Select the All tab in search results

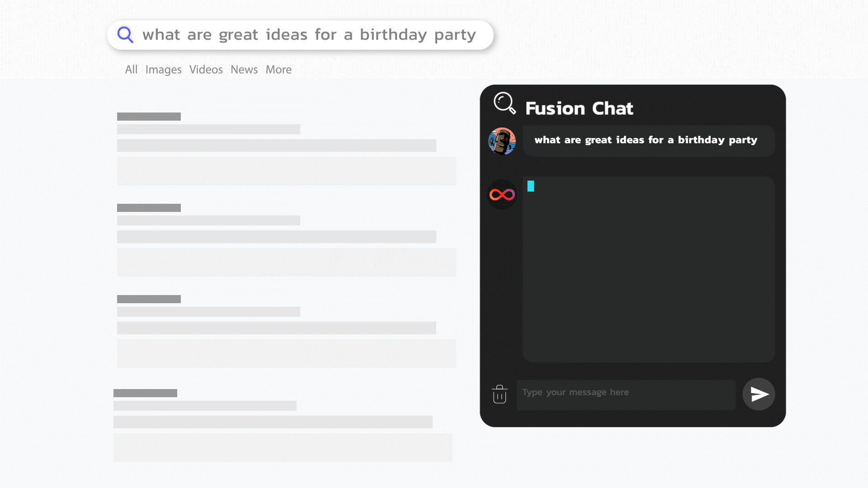pyautogui.click(x=131, y=70)
